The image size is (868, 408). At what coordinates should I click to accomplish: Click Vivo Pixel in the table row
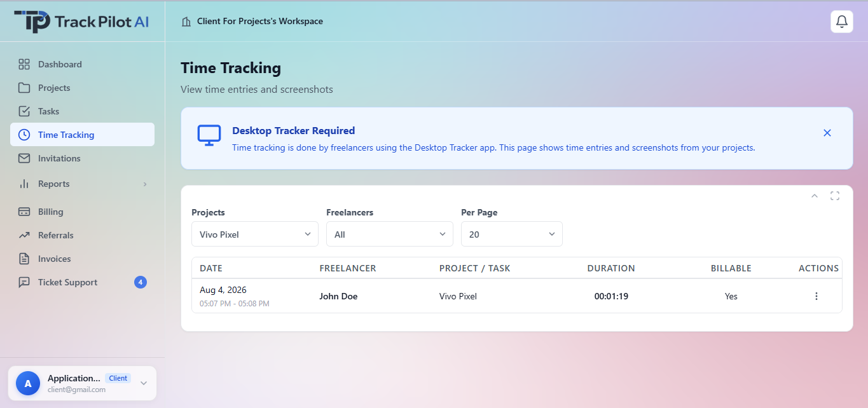[458, 296]
